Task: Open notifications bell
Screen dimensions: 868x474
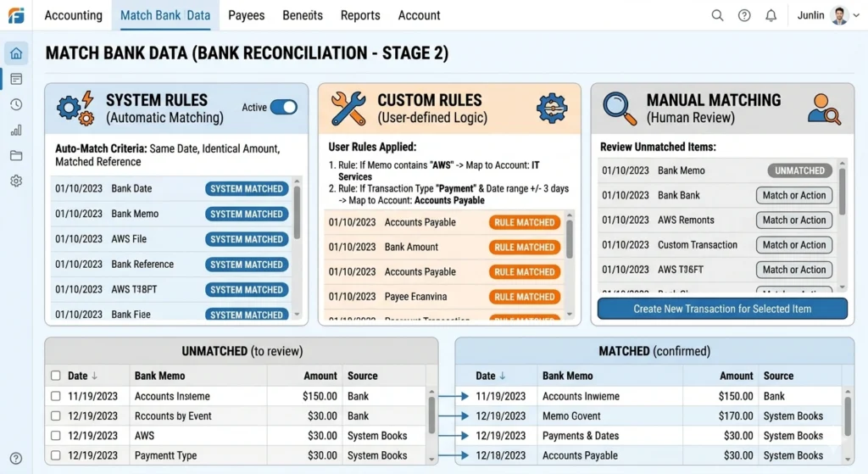Action: (x=771, y=15)
